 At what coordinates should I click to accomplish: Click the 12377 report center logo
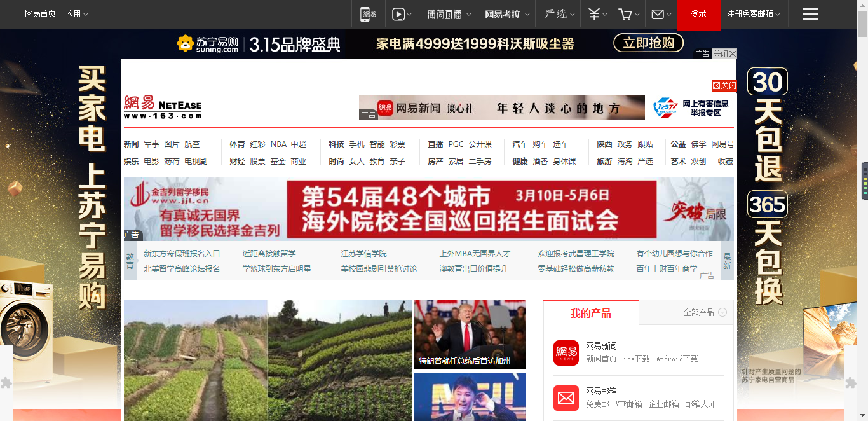pyautogui.click(x=692, y=107)
